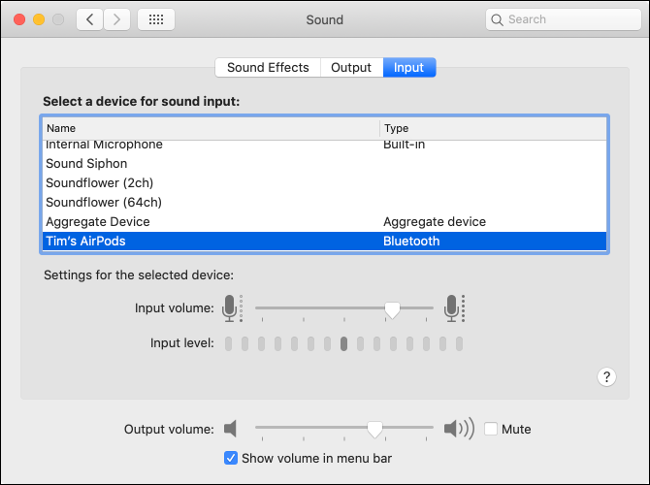Switch to the Sound Effects tab
Viewport: 650px width, 485px height.
pos(267,68)
